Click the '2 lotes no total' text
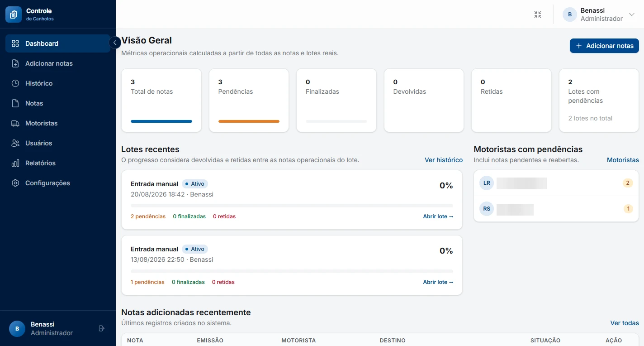Screen dimensions: 644x346 coord(590,118)
